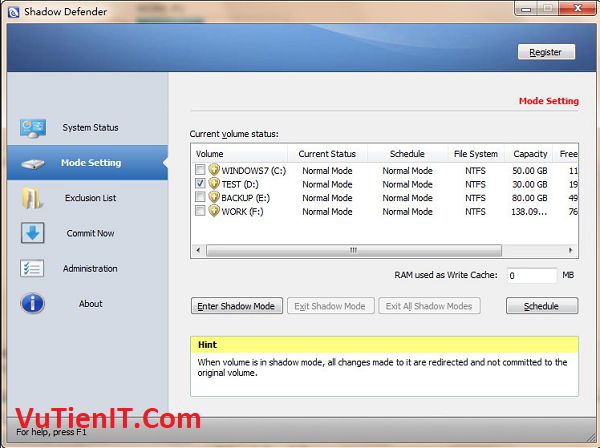Image resolution: width=600 pixels, height=448 pixels.
Task: Open the System Status page
Action: click(x=87, y=127)
